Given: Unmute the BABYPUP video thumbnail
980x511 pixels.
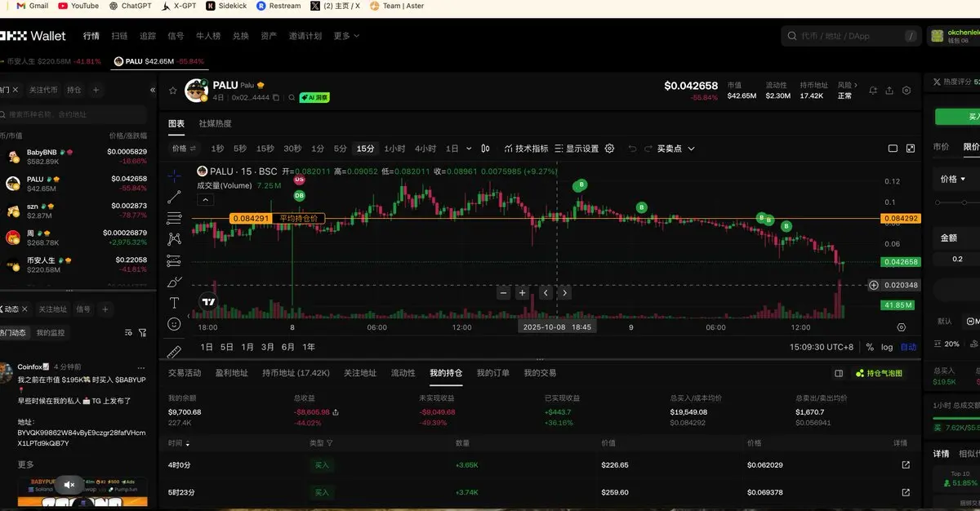Looking at the screenshot, I should pos(69,485).
